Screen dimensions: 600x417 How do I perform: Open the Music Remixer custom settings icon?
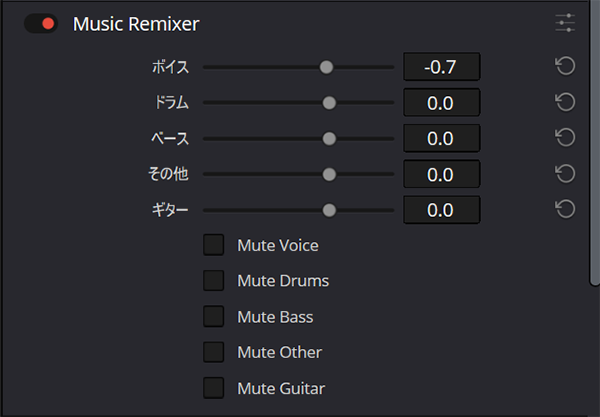(x=565, y=23)
